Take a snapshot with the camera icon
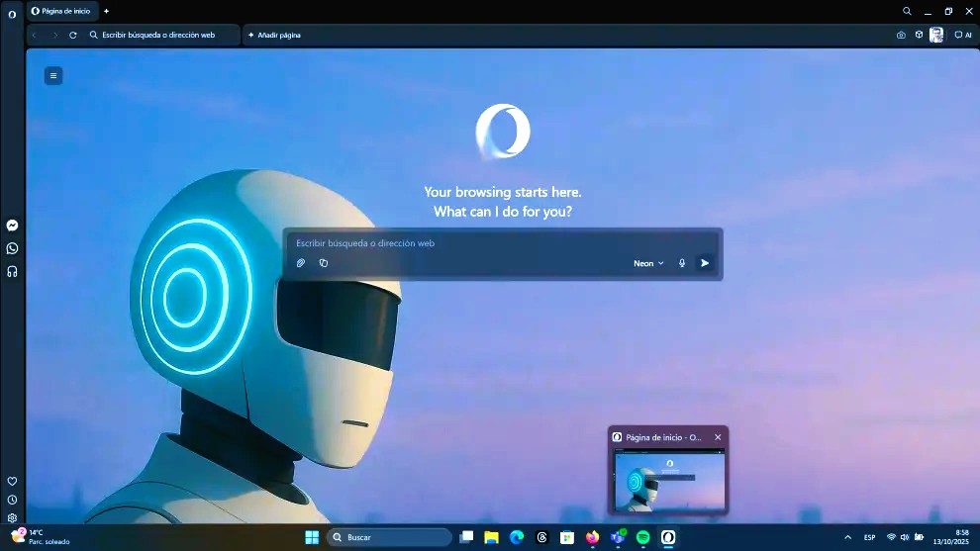Screen dimensions: 980x551 [x=901, y=35]
